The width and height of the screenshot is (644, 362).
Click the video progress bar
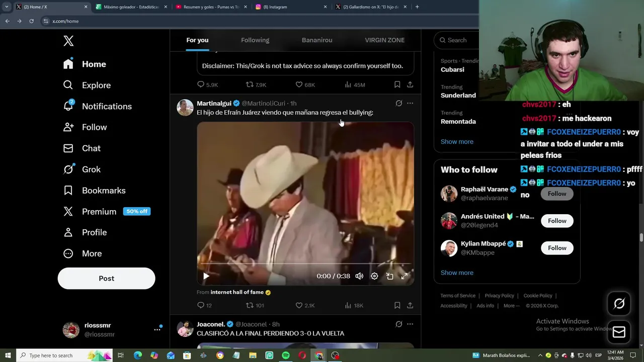click(305, 263)
